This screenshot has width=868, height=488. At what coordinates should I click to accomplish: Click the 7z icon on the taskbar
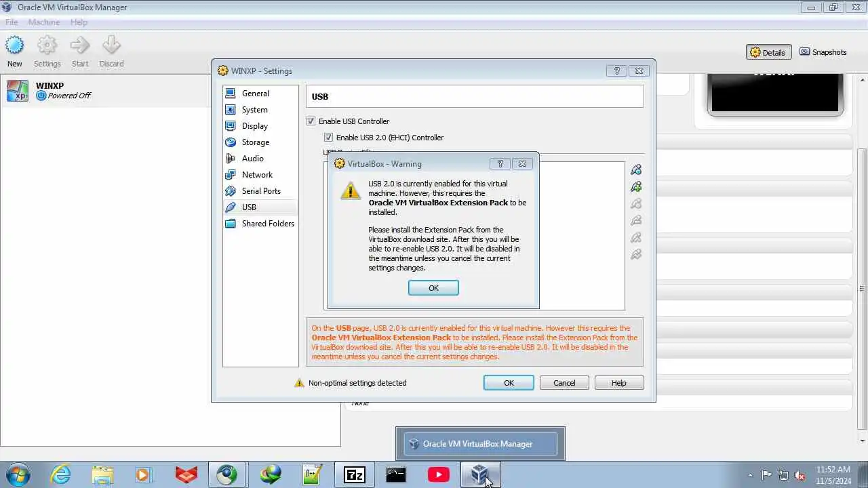click(x=354, y=474)
